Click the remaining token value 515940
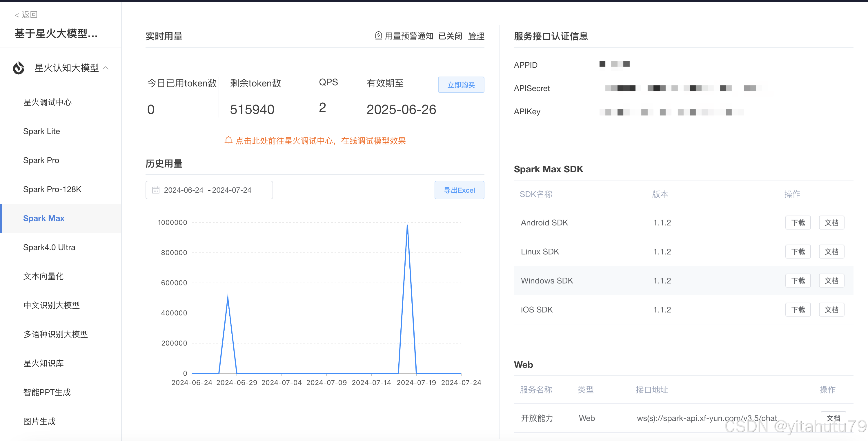 click(x=252, y=109)
